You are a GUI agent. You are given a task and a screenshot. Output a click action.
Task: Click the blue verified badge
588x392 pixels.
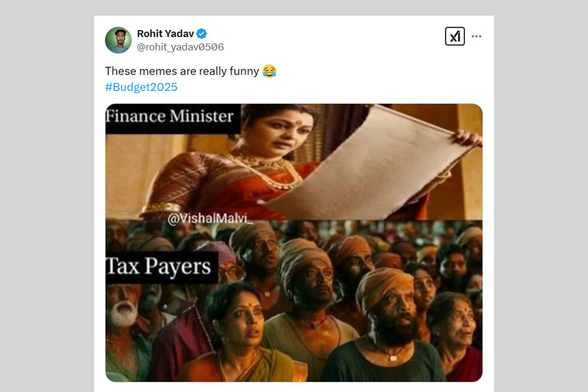(x=203, y=34)
